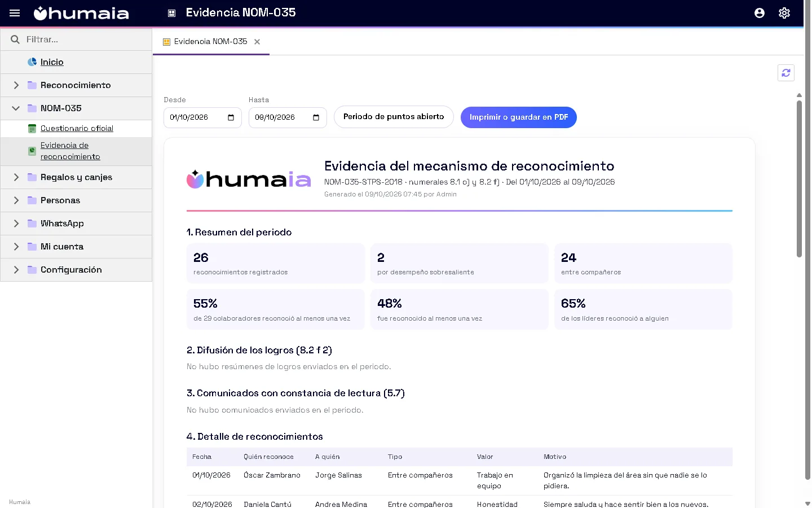Image resolution: width=812 pixels, height=508 pixels.
Task: Click the Humaia logo in header
Action: pos(81,13)
